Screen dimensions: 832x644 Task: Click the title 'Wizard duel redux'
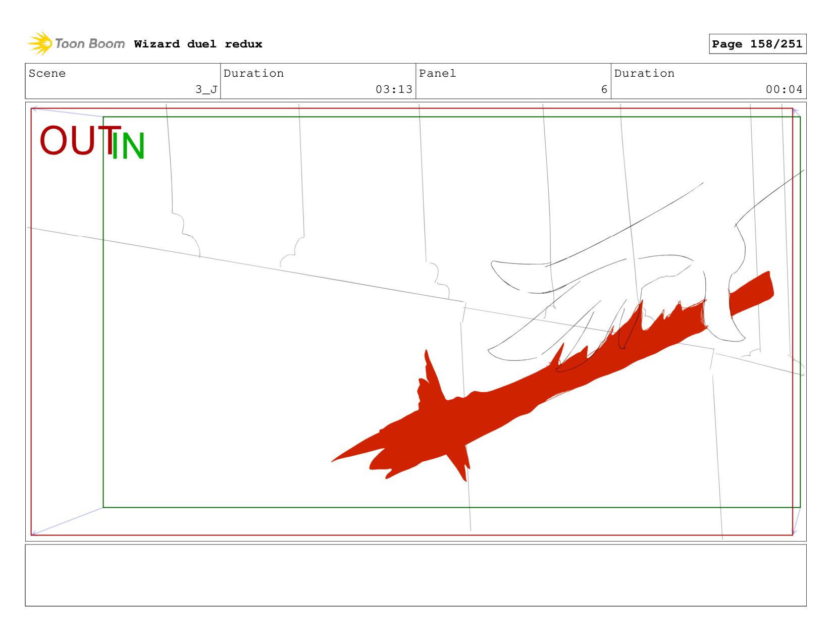click(x=198, y=44)
